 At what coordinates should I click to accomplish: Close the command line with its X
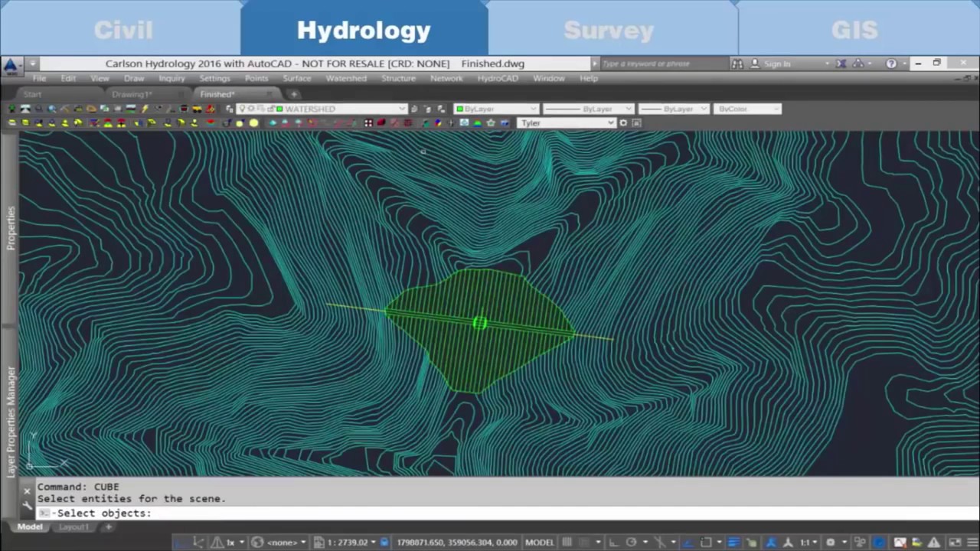point(28,490)
